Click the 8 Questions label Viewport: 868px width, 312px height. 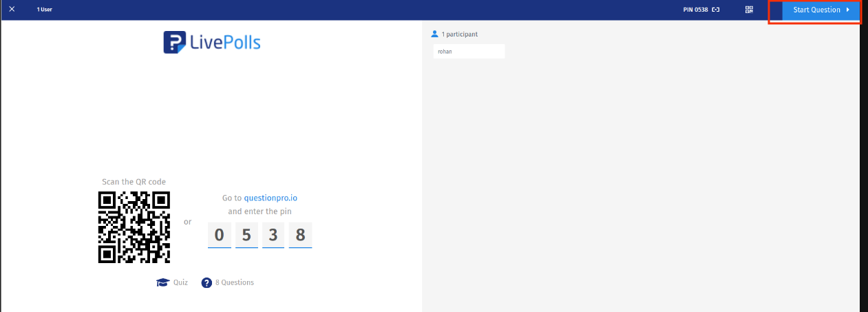point(235,282)
